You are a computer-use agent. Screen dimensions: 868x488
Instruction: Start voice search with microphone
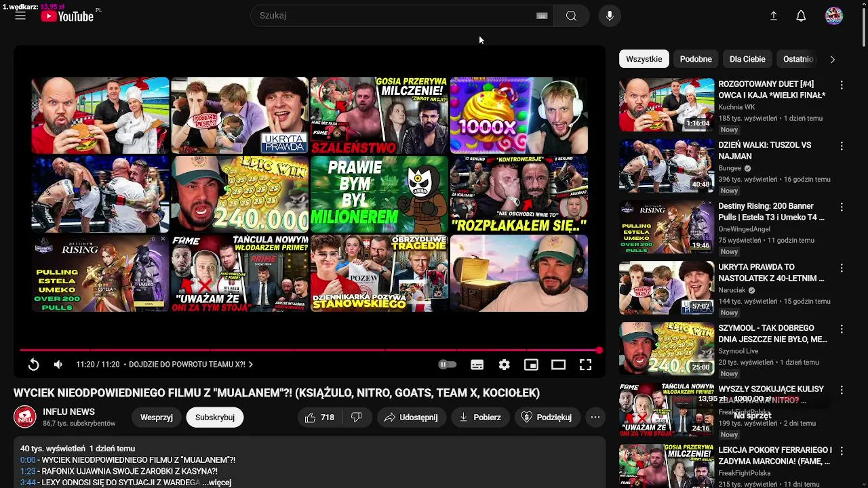click(x=610, y=16)
